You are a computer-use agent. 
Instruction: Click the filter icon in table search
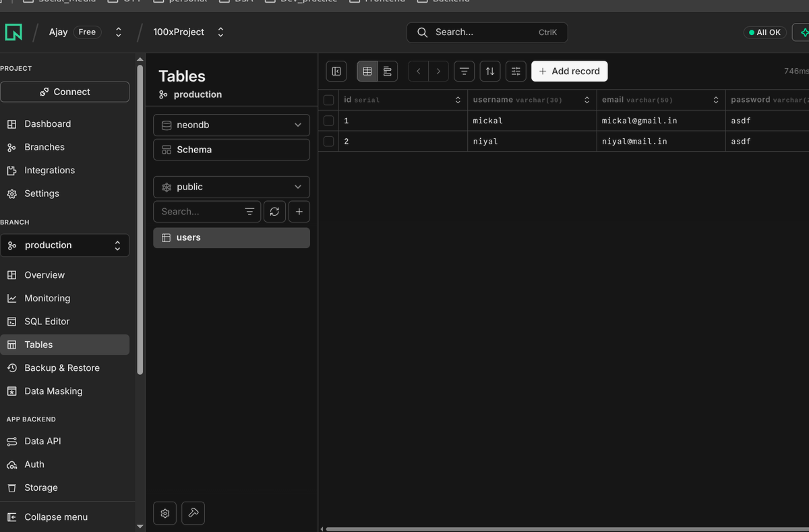(249, 212)
